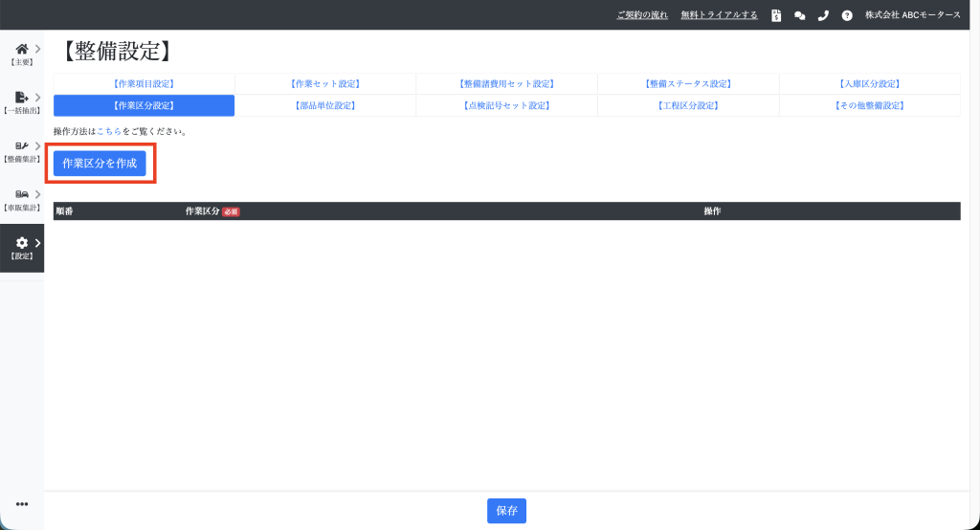Expand the chevron next to 【主要】

point(37,49)
